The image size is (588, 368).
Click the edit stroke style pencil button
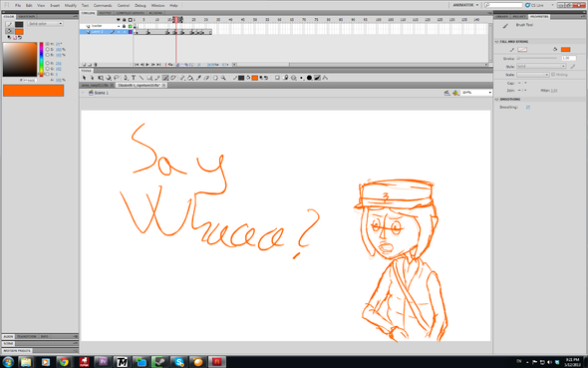(x=573, y=67)
